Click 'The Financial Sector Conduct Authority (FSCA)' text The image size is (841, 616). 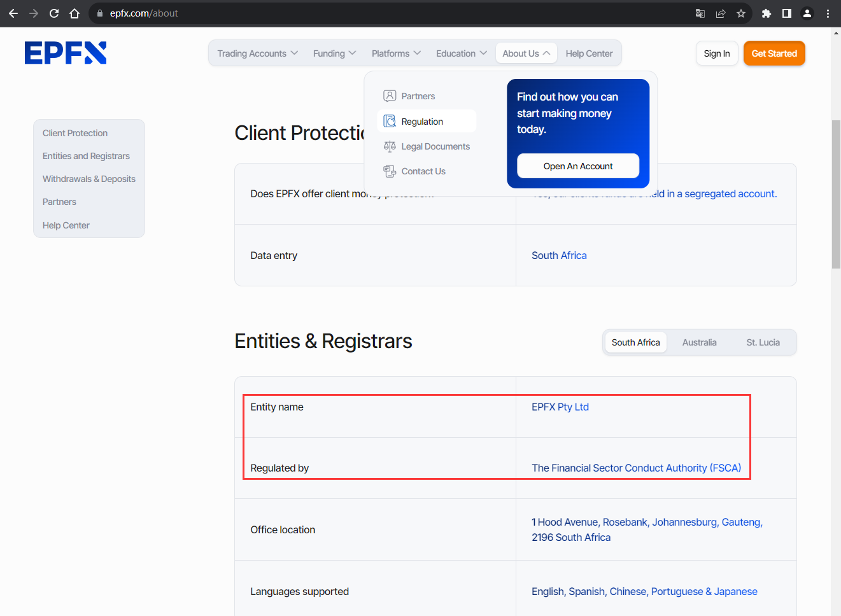click(637, 468)
